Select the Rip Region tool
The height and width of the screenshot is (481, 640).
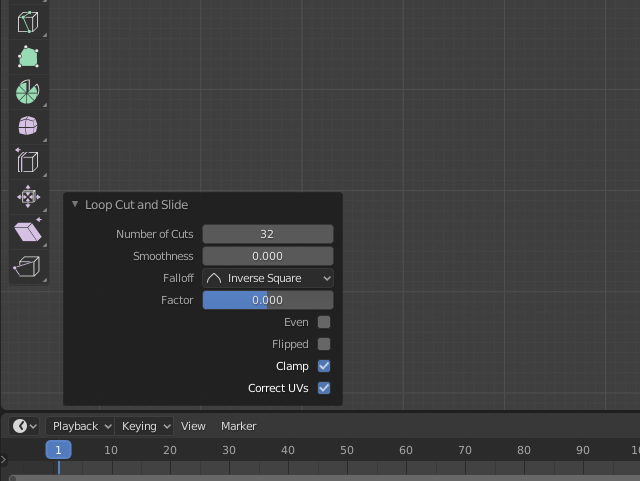[28, 266]
